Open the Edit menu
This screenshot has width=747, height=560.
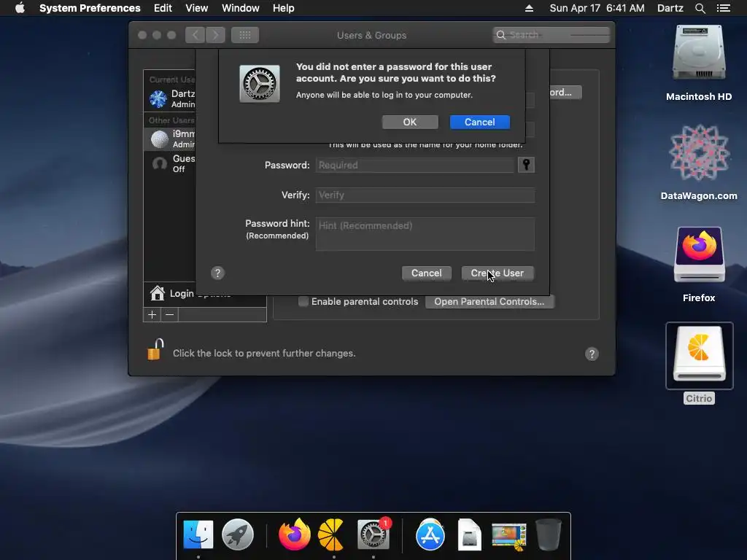coord(163,8)
